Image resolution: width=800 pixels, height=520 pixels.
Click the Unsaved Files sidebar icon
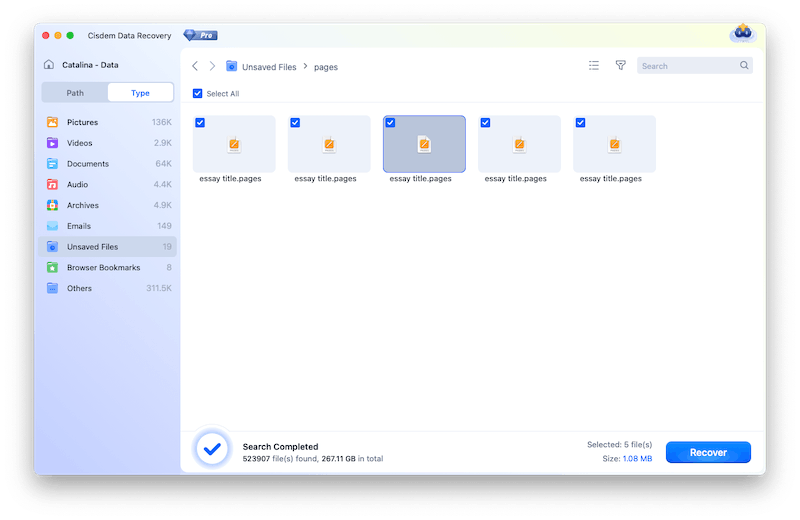52,246
